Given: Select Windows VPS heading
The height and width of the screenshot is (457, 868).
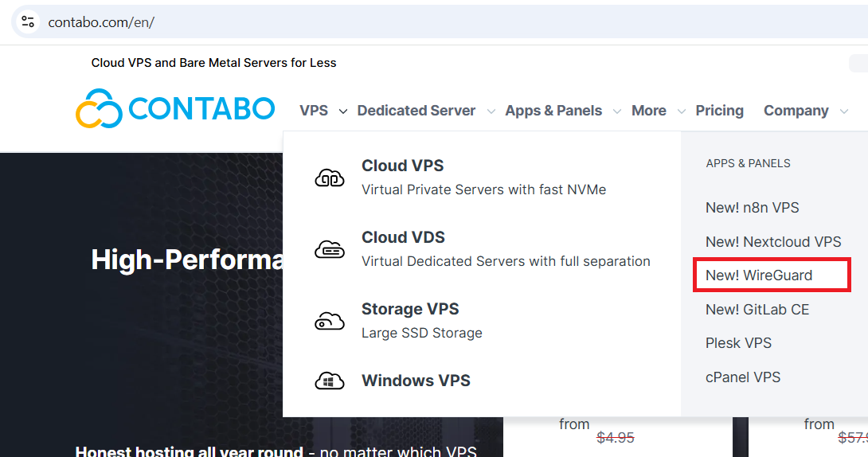Looking at the screenshot, I should pos(416,381).
